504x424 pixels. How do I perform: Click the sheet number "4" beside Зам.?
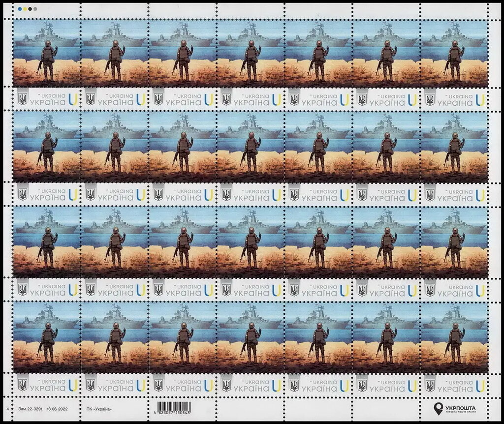[7, 409]
